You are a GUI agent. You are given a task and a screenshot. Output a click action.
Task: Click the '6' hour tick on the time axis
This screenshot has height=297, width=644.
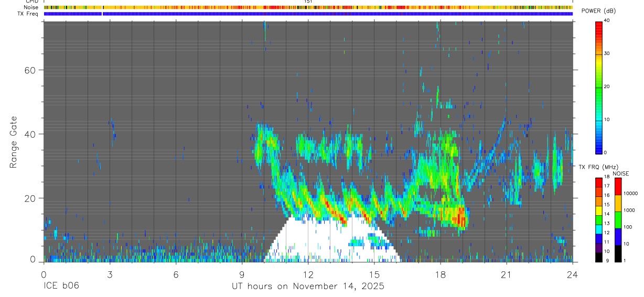pyautogui.click(x=176, y=274)
